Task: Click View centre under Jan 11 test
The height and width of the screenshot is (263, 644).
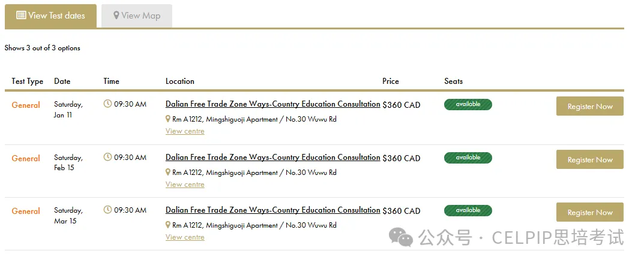Action: coord(185,131)
